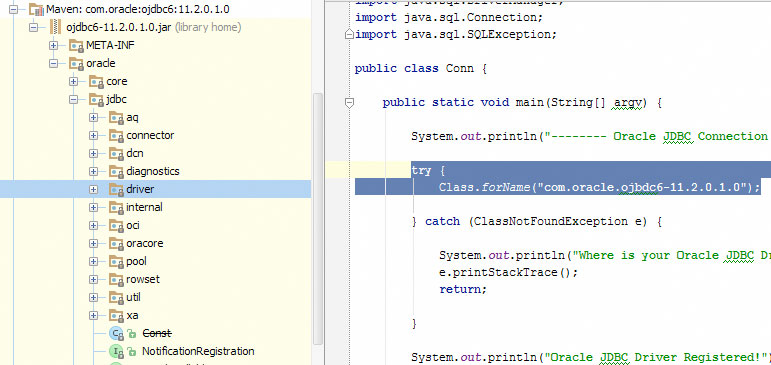Expand the core package node
This screenshot has width=771, height=365.
pos(73,81)
